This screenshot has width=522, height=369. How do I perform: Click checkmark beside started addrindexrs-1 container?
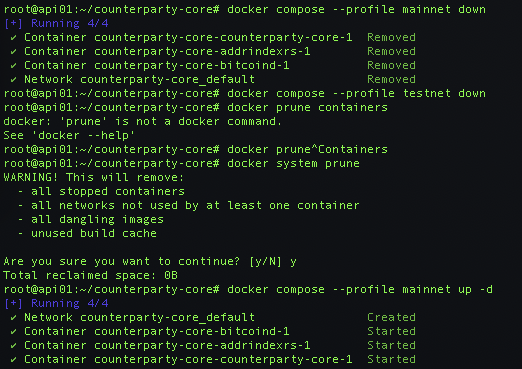pyautogui.click(x=13, y=346)
